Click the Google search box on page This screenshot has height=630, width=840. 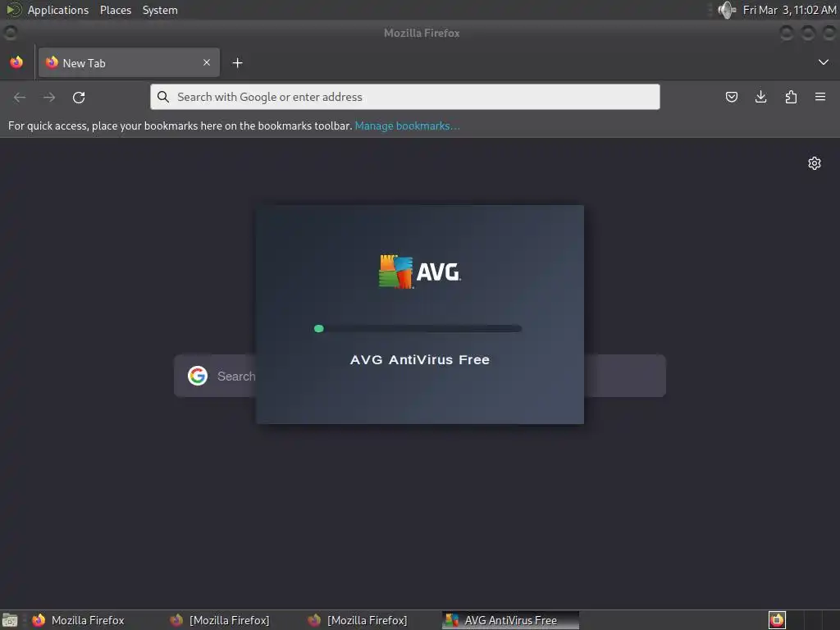(x=419, y=376)
